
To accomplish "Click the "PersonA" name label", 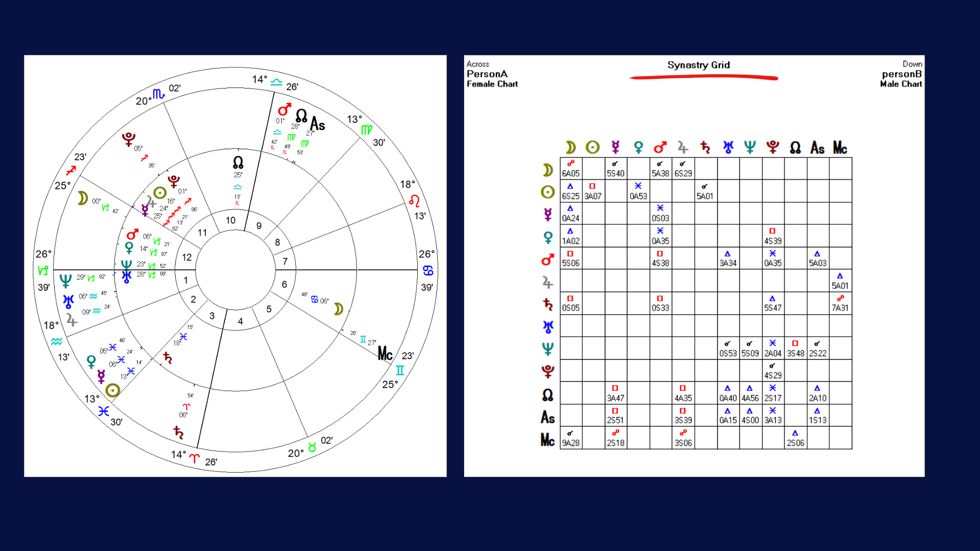I will click(487, 74).
